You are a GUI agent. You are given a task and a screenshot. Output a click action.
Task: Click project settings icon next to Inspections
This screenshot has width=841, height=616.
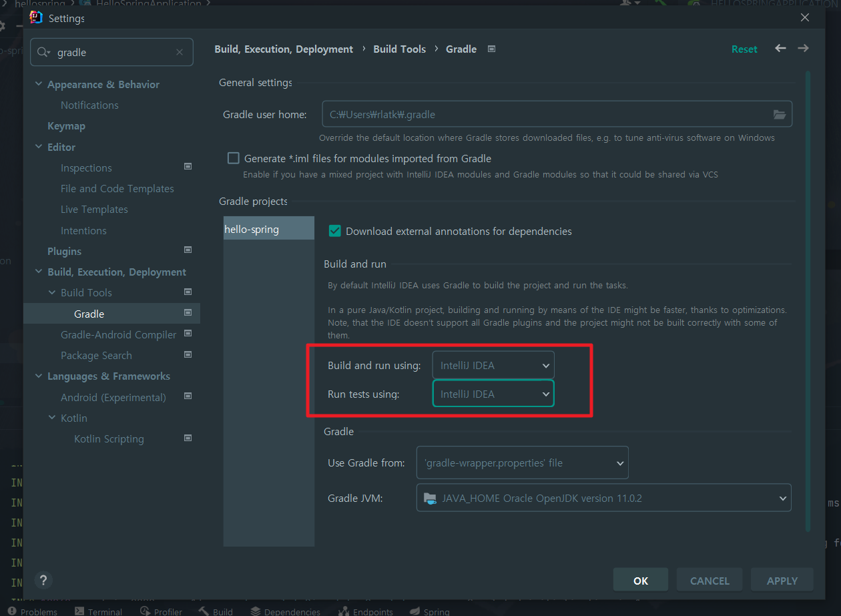188,166
